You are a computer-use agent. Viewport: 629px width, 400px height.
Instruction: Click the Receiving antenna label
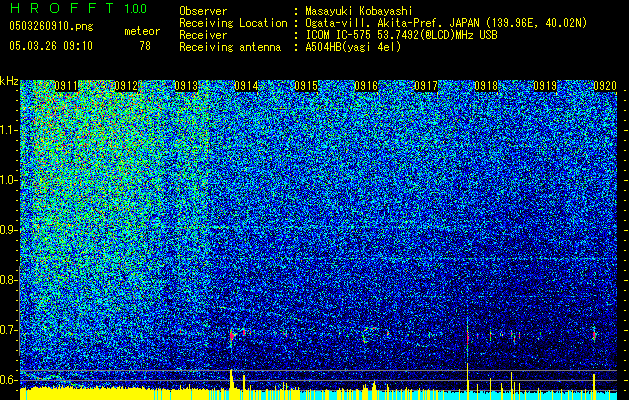tap(230, 47)
